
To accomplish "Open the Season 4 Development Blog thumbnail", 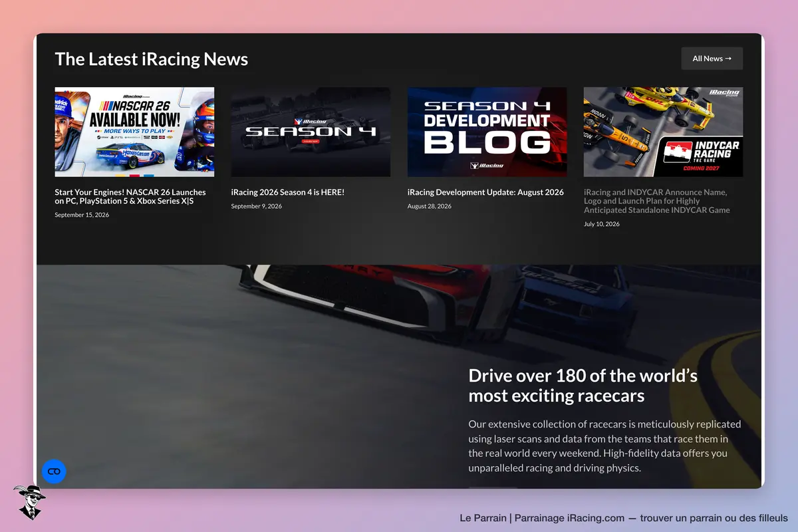I will 487,132.
